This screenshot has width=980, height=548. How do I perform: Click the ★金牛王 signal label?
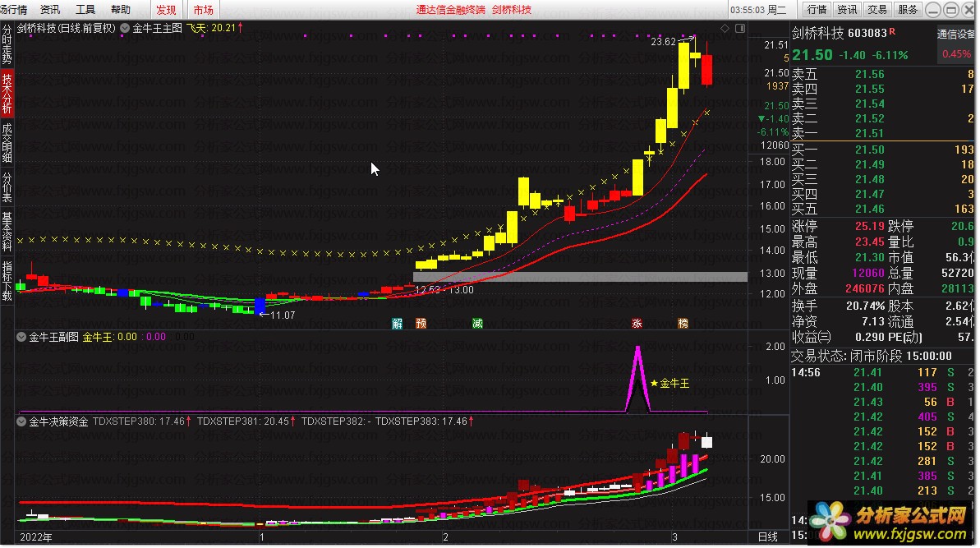(669, 383)
